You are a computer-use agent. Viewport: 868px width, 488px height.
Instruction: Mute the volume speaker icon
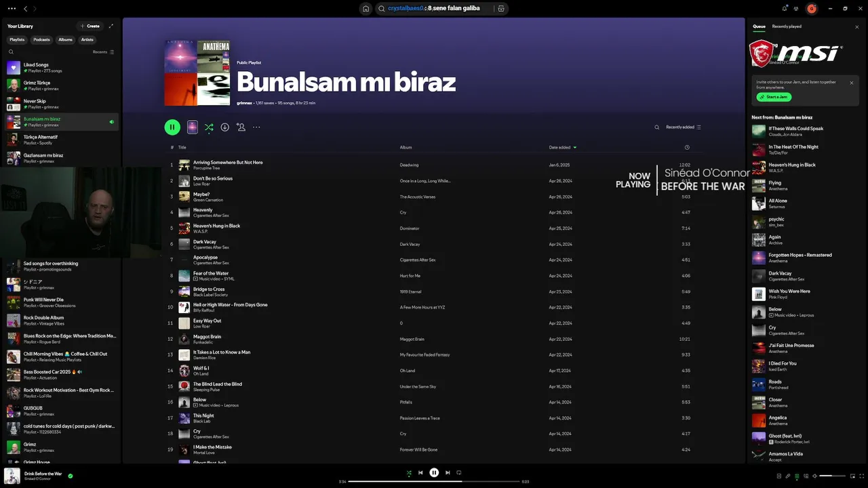coord(814,476)
